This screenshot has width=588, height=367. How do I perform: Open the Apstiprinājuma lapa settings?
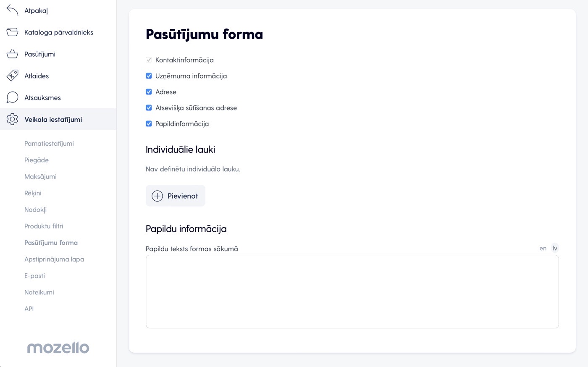(x=54, y=259)
